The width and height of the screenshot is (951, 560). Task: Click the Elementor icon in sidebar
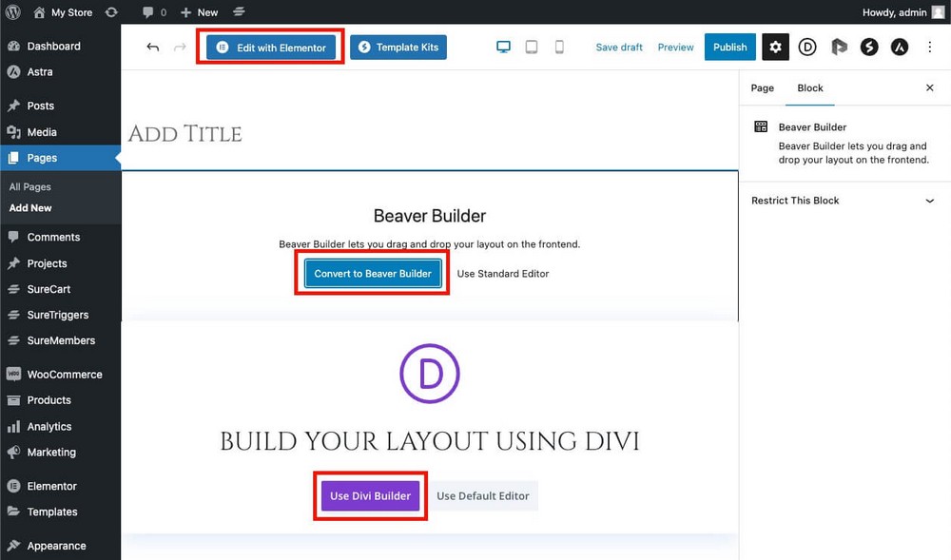13,486
